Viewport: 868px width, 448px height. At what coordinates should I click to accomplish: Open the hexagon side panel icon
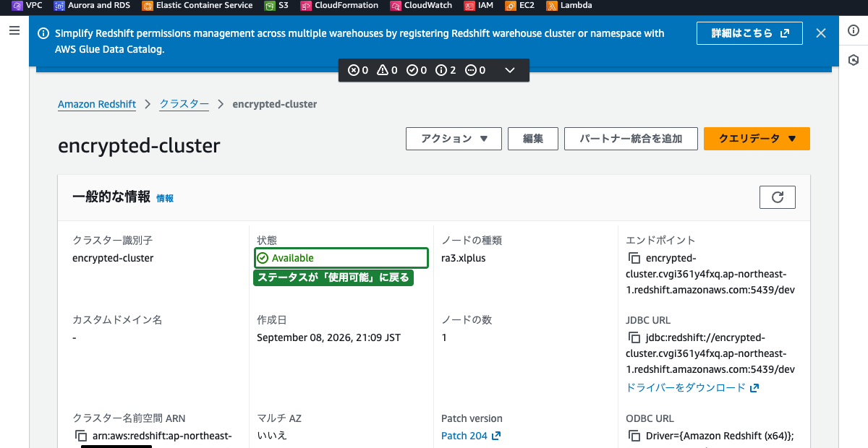(x=854, y=60)
